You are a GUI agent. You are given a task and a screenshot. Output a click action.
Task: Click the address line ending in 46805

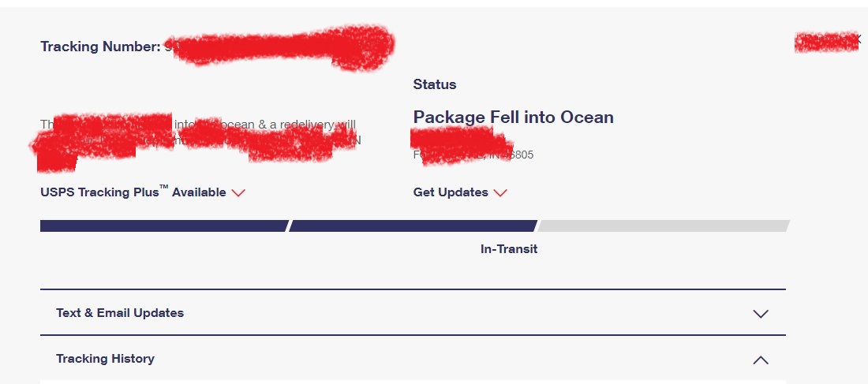pyautogui.click(x=473, y=155)
